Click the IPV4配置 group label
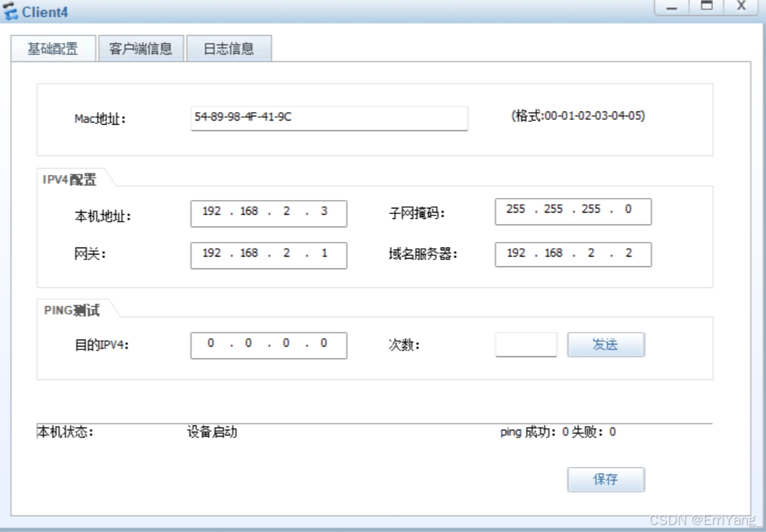Screen dimensions: 766x532 pos(69,180)
